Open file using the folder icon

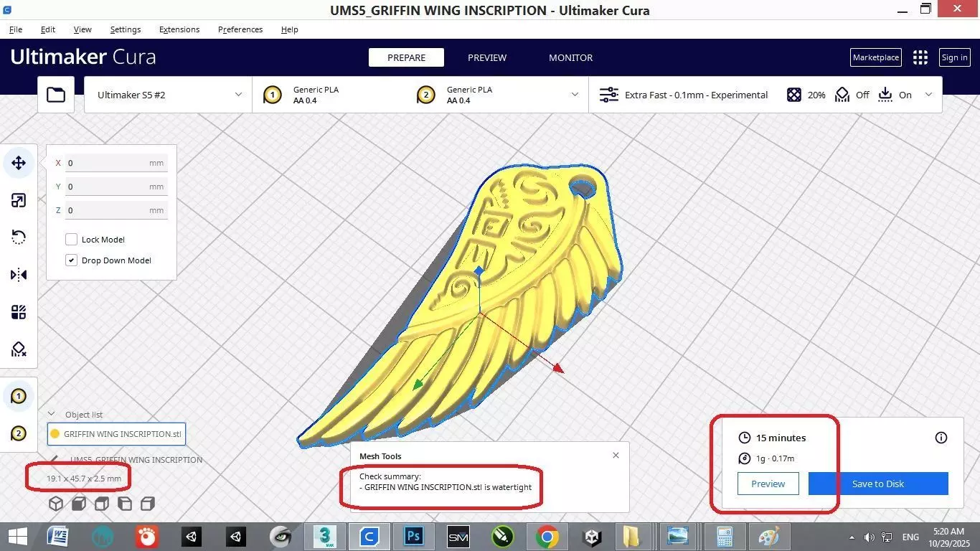[56, 95]
